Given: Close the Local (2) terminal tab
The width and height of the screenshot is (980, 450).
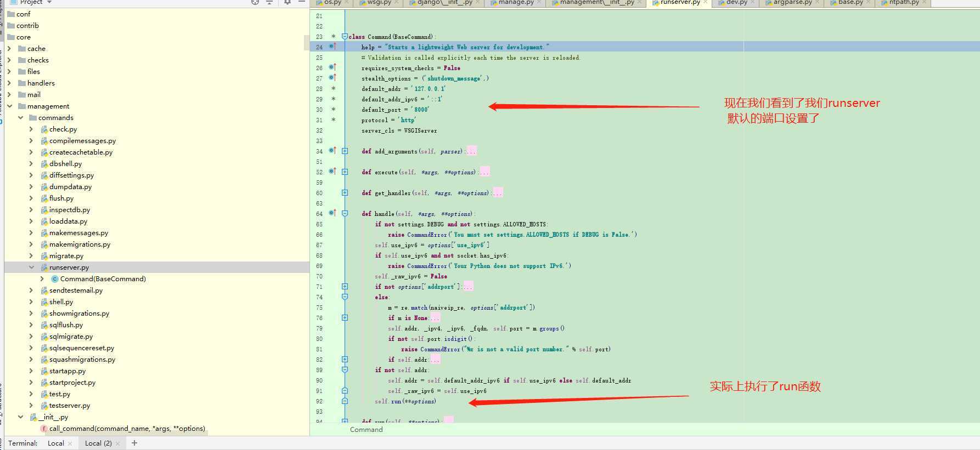Looking at the screenshot, I should click(x=117, y=443).
